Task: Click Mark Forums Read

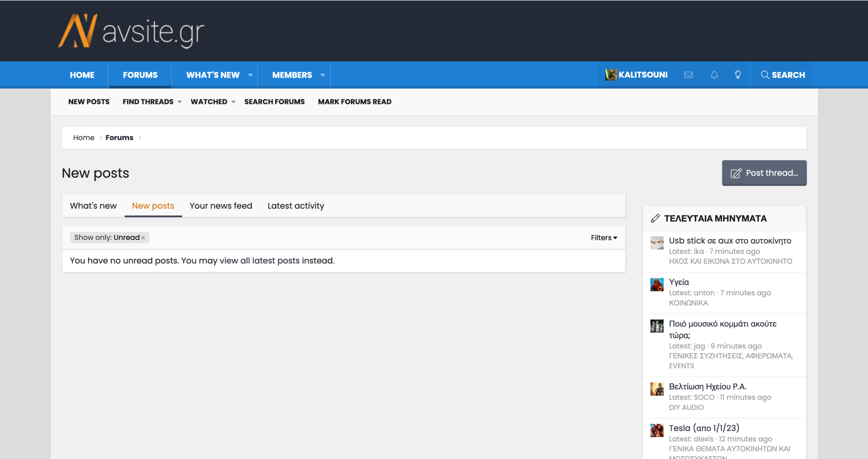Action: coord(354,102)
